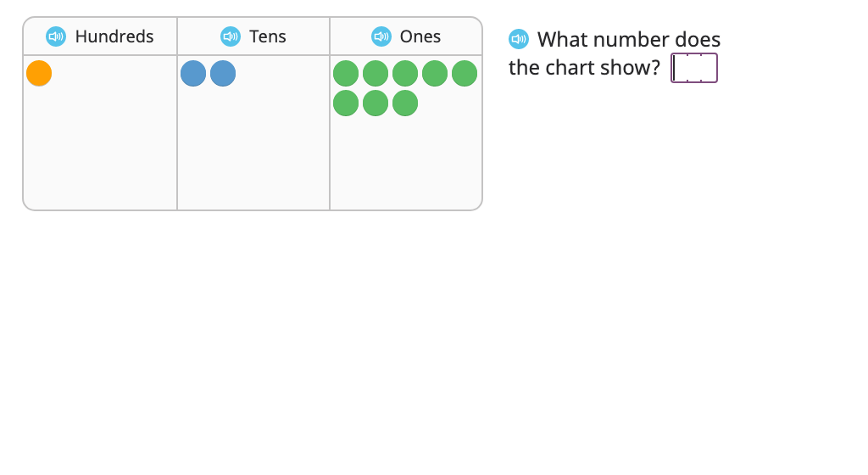
Task: Click the 'What number does the chart show?' text
Action: tap(615, 53)
